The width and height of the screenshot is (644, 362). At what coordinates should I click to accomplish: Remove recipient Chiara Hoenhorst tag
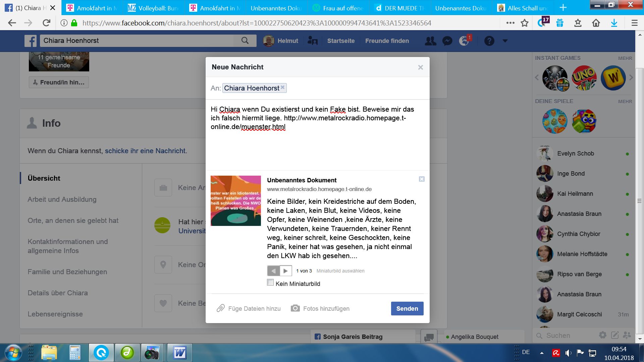(x=283, y=87)
